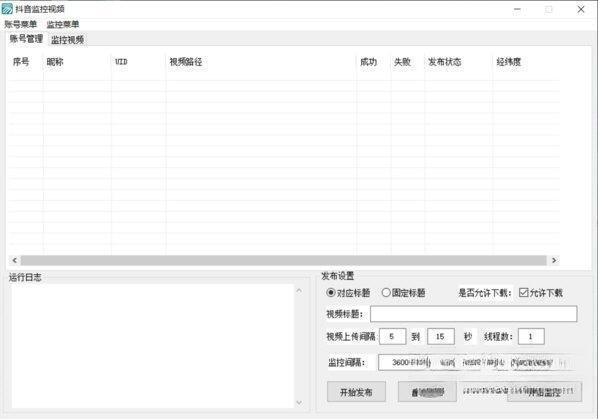Minimize the 抖音监控视频 window
Screen dimensions: 598x419
tap(517, 9)
